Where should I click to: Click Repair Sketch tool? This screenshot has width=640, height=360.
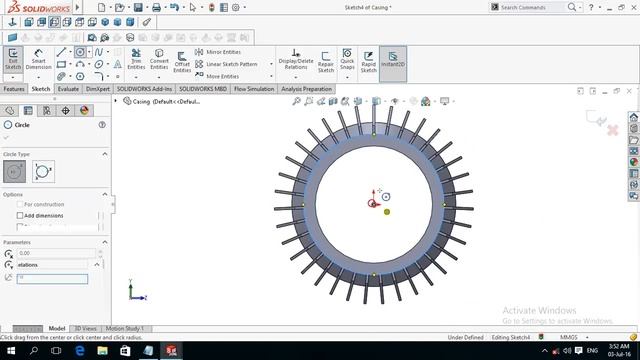click(326, 62)
